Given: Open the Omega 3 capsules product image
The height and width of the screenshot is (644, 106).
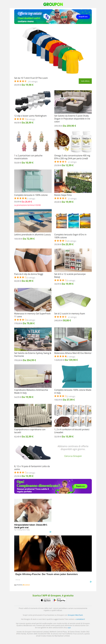Looking at the screenshot, I should pyautogui.click(x=73, y=141).
